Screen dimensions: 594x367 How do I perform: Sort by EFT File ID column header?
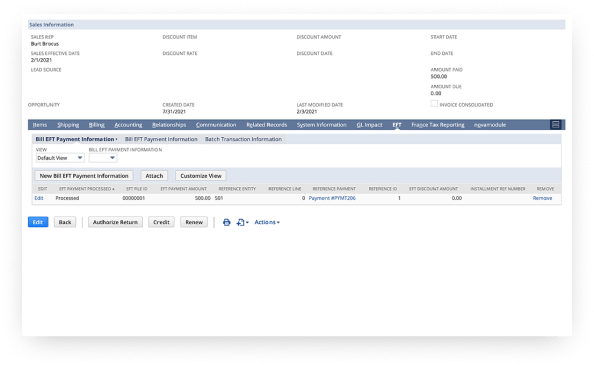136,189
